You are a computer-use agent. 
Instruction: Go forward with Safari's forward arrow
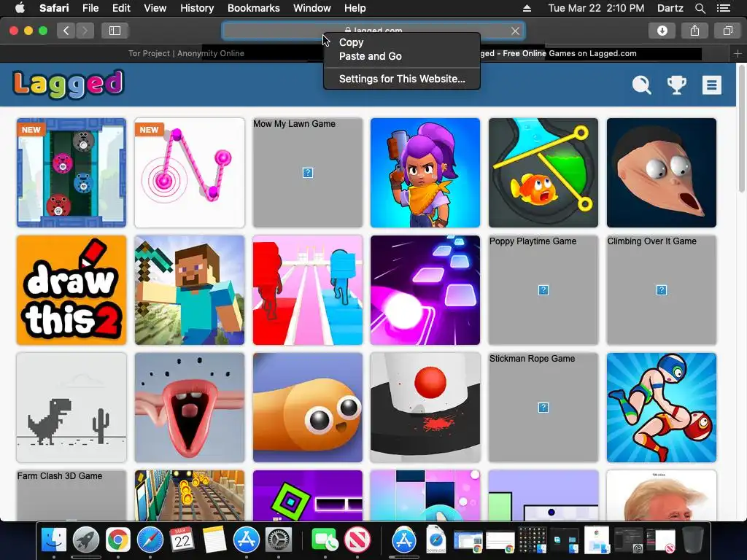coord(85,31)
